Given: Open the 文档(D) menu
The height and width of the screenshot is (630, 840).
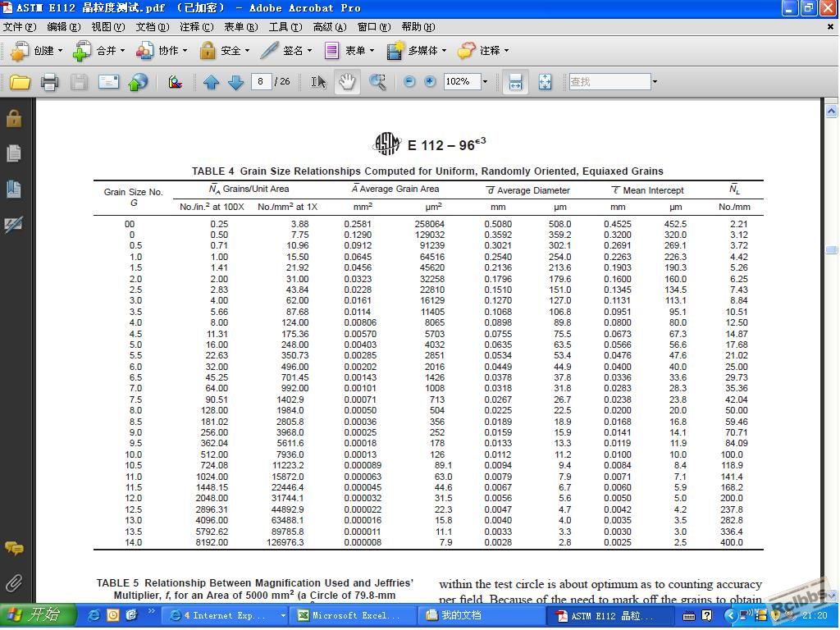Looking at the screenshot, I should [152, 27].
